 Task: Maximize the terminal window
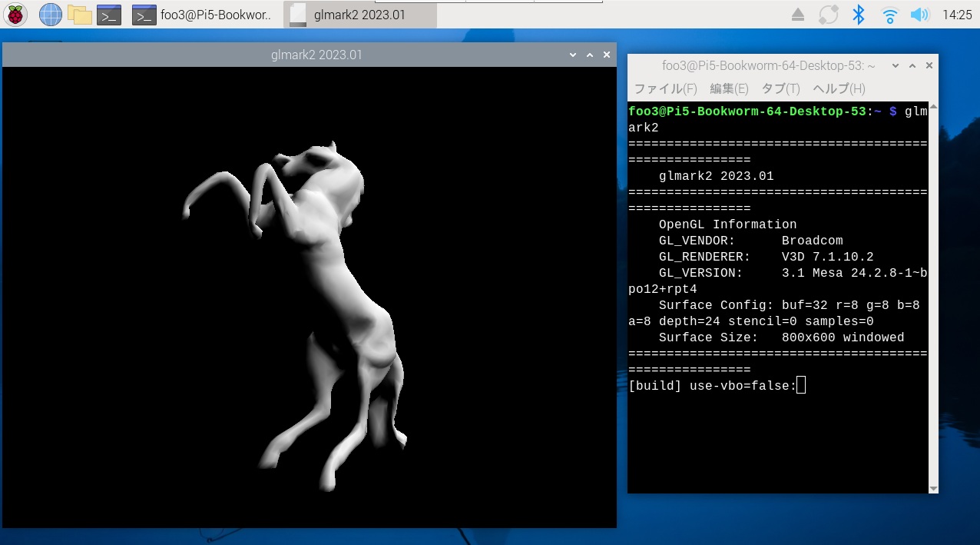tap(912, 66)
